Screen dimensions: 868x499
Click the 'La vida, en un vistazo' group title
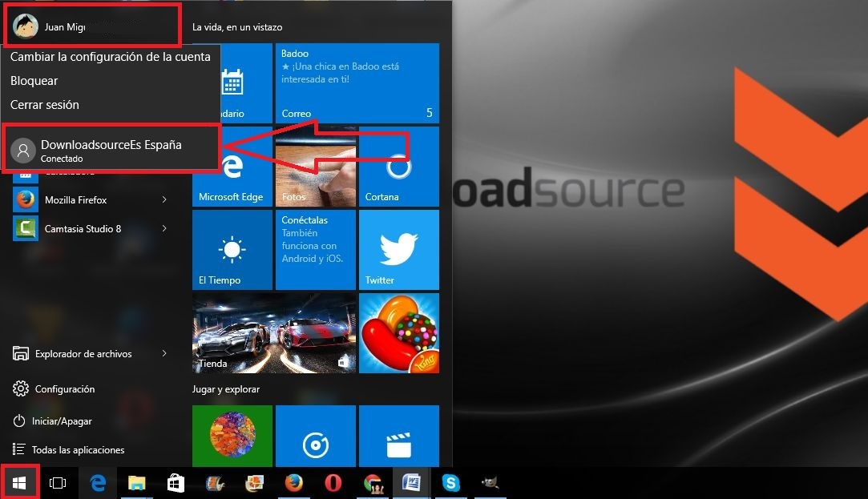(237, 27)
